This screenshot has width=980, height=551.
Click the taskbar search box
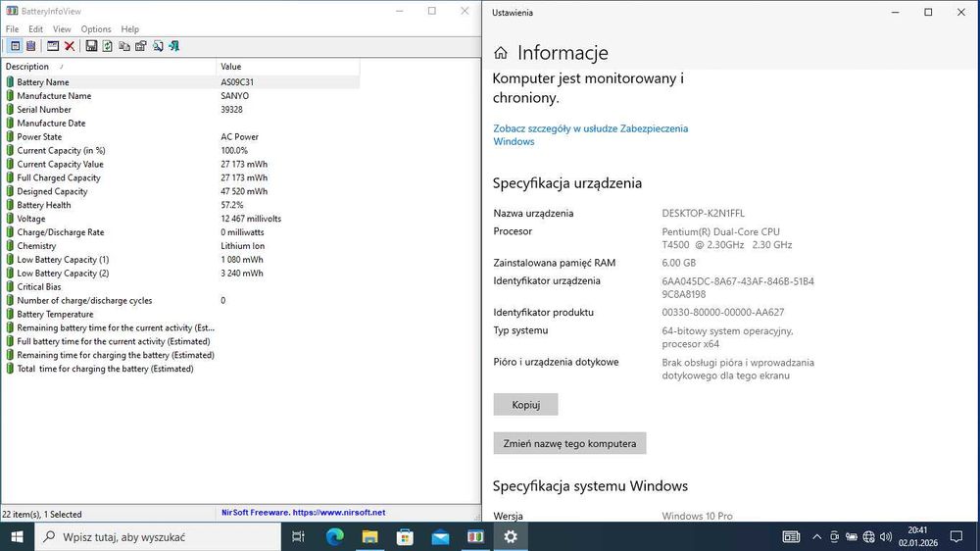point(158,536)
